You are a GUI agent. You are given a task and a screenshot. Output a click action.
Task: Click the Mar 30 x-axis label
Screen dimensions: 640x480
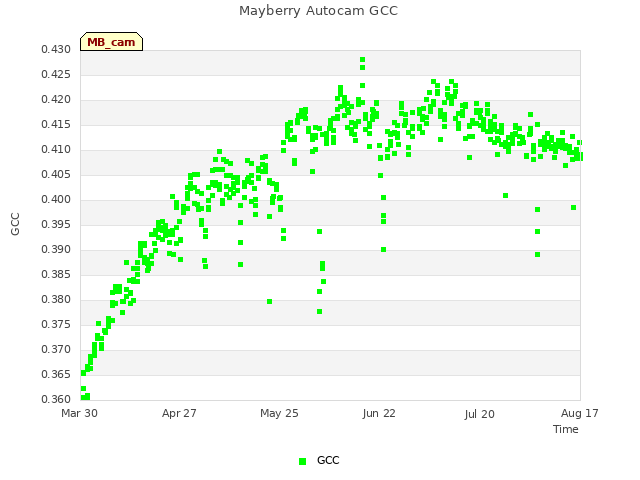[80, 413]
